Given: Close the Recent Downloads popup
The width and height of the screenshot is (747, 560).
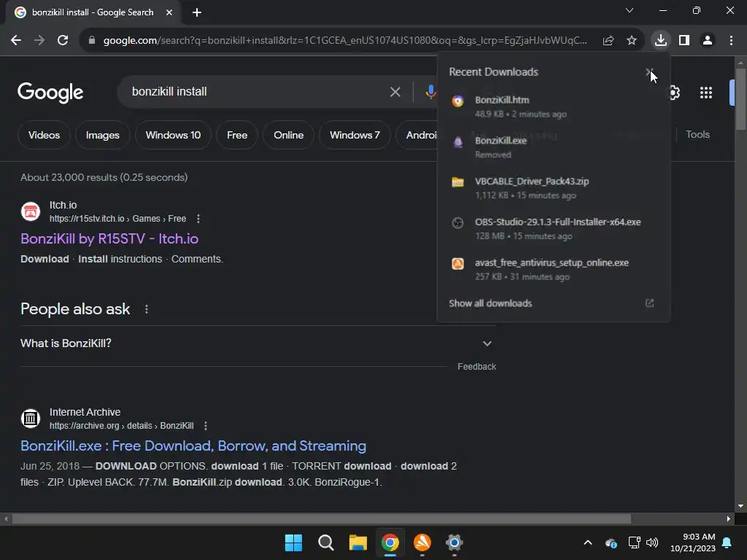Looking at the screenshot, I should (649, 72).
